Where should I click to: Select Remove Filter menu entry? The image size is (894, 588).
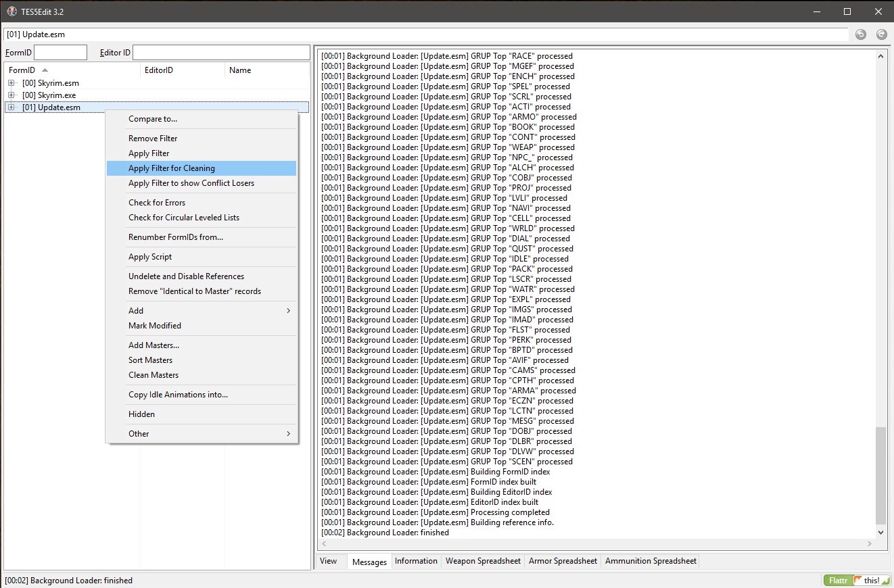(202, 139)
